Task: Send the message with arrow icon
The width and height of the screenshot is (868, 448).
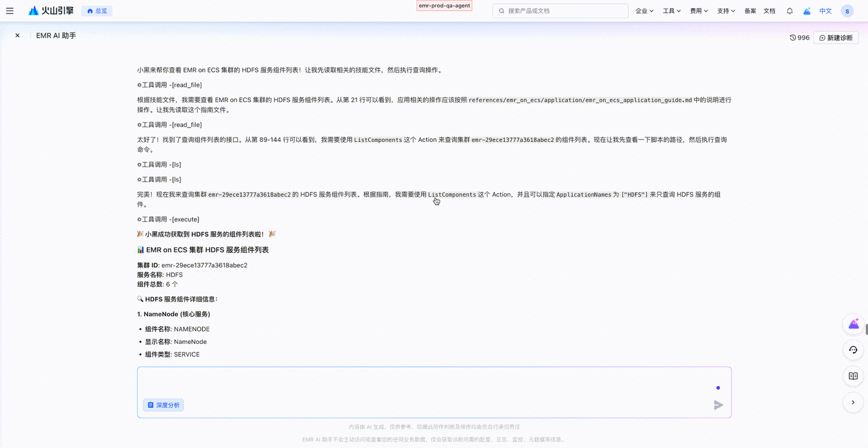Action: click(x=718, y=405)
